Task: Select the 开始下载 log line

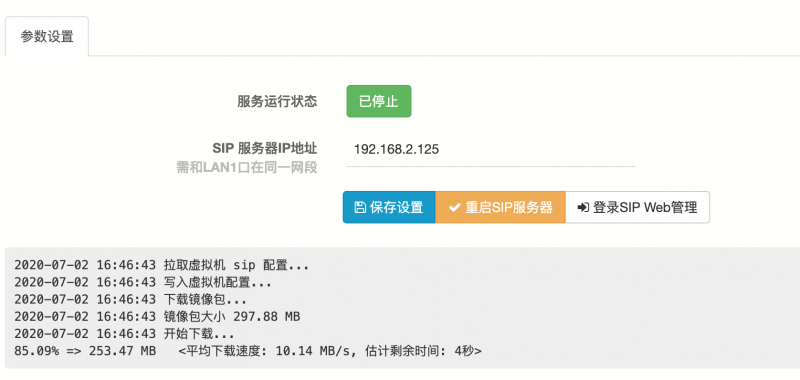Action: pyautogui.click(x=124, y=335)
